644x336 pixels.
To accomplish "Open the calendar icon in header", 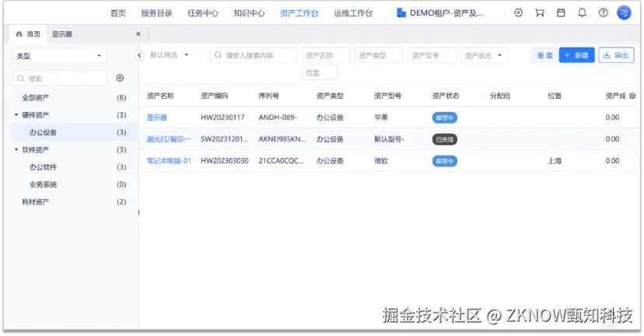I will tap(561, 12).
